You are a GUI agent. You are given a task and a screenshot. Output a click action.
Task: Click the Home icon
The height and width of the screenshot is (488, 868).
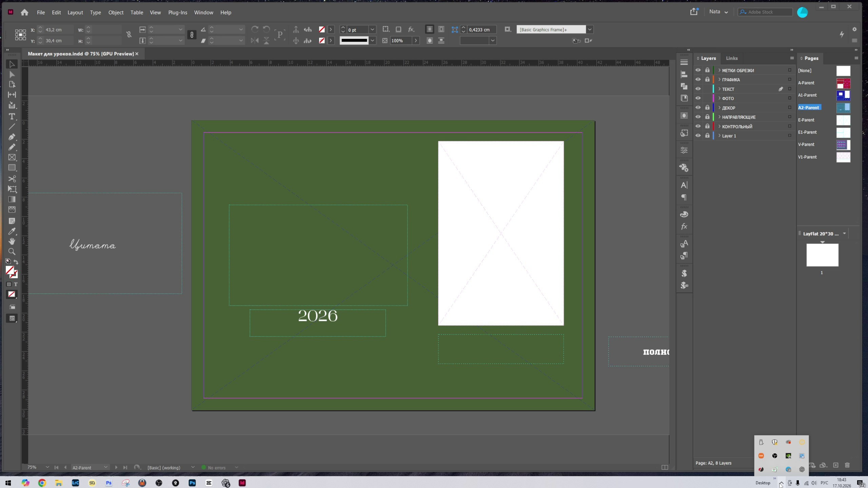pyautogui.click(x=24, y=13)
